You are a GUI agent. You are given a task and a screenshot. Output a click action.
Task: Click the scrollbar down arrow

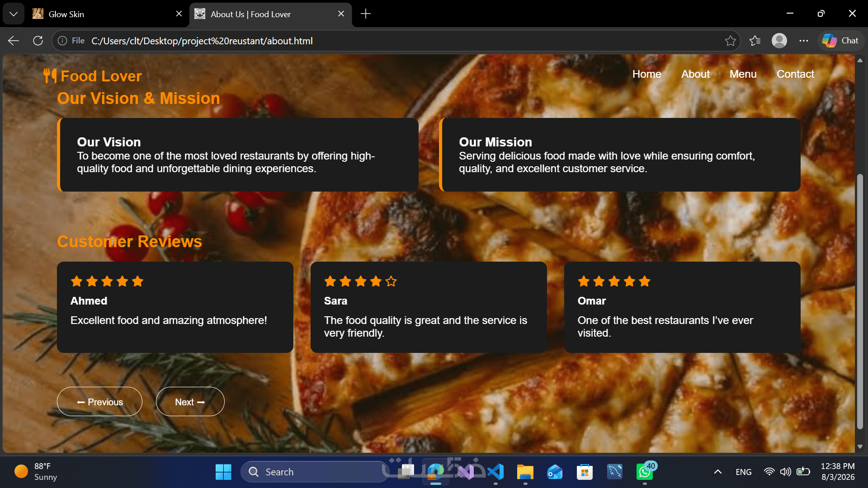[860, 447]
